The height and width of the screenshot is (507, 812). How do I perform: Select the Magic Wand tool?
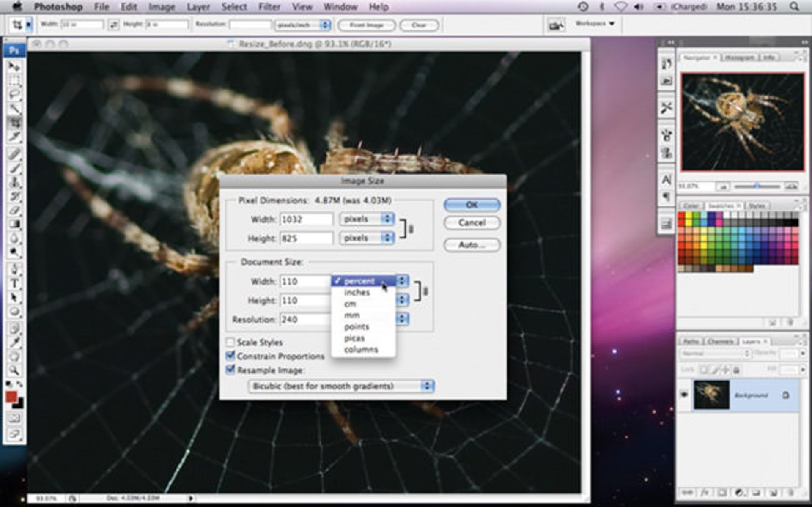(14, 109)
